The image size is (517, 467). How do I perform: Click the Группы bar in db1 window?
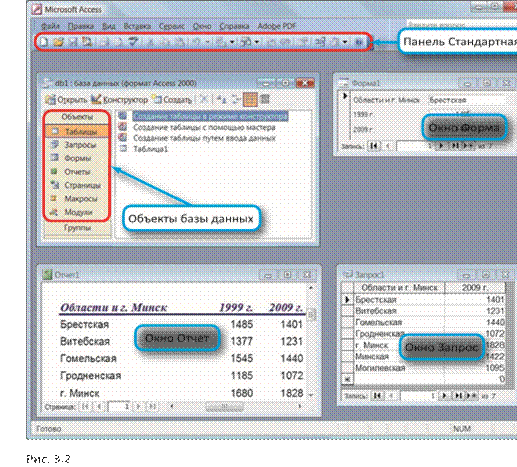77,228
